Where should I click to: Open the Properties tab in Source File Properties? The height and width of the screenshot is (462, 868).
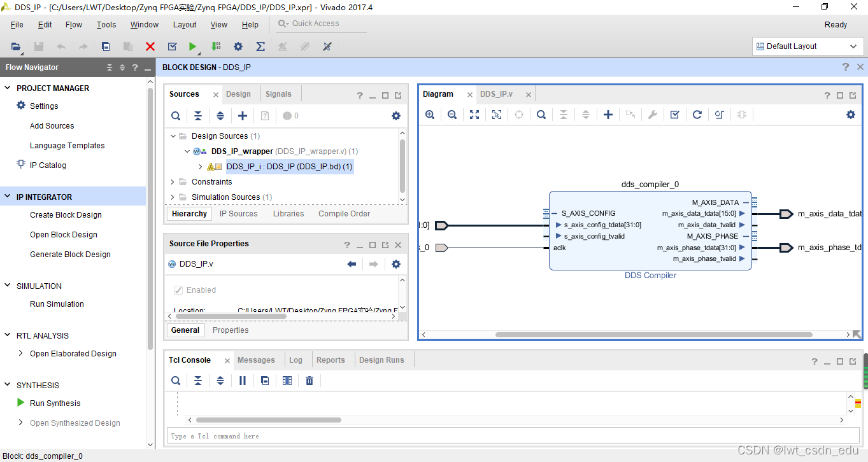pos(231,330)
